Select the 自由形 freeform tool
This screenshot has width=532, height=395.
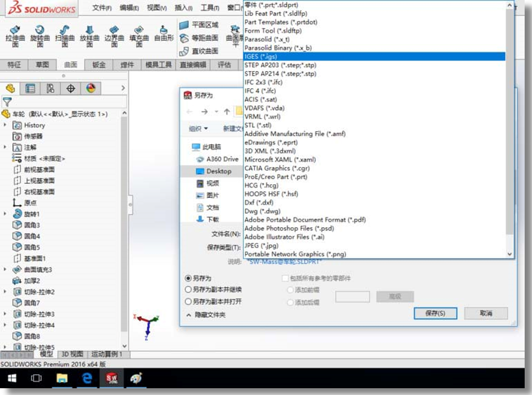164,34
